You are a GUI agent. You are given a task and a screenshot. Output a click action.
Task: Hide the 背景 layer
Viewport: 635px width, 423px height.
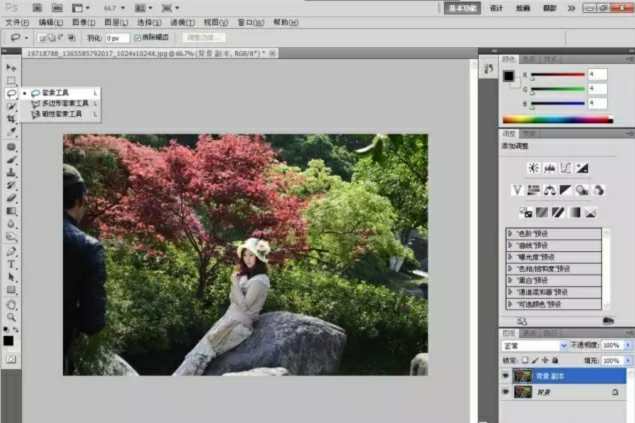505,392
